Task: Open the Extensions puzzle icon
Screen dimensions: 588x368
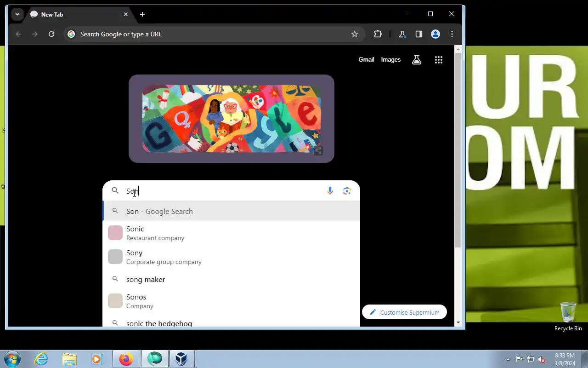Action: [x=378, y=34]
